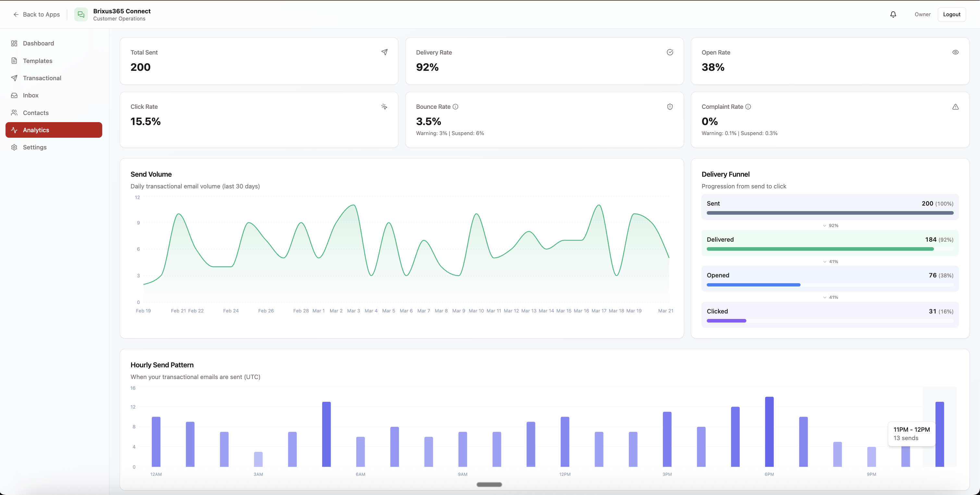This screenshot has height=495, width=980.
Task: Select the Analytics menu item
Action: click(54, 130)
